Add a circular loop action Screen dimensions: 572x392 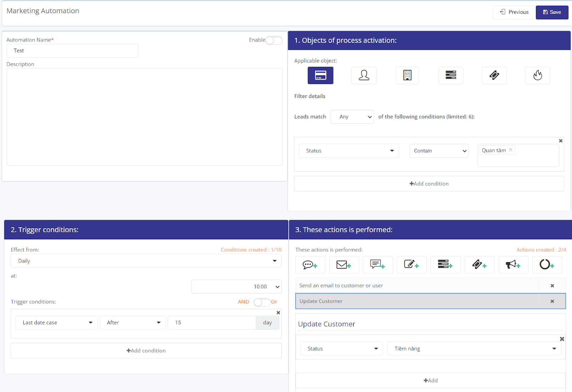(547, 265)
